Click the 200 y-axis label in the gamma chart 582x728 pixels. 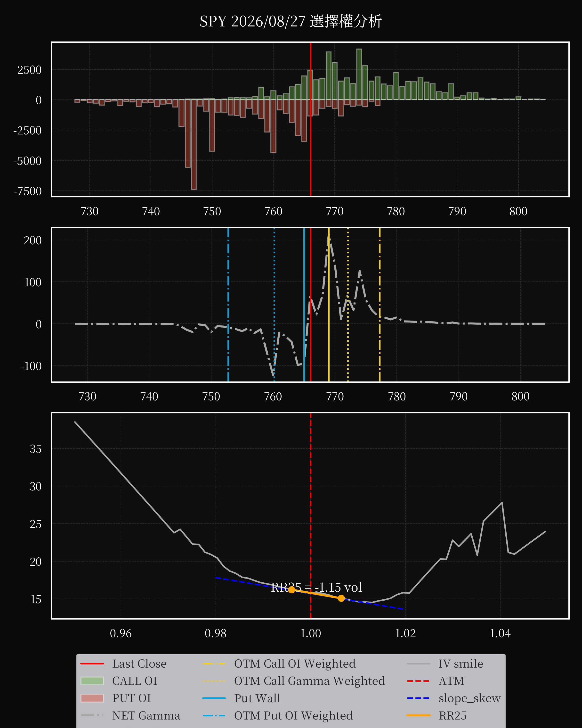coord(33,240)
